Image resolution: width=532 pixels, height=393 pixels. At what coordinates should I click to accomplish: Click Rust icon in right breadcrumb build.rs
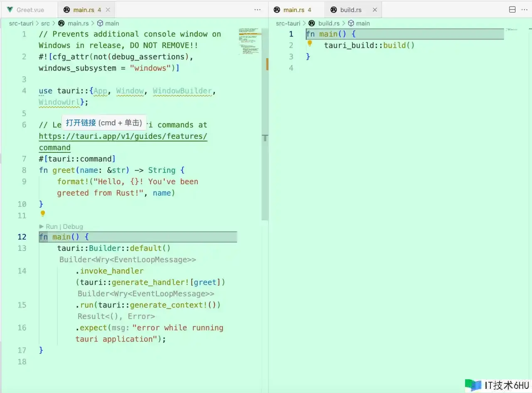tap(312, 23)
